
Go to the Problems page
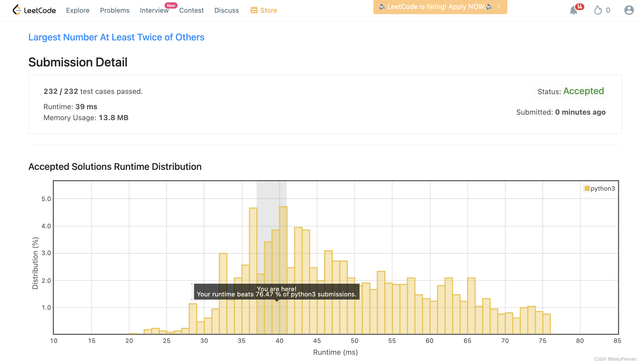click(115, 10)
